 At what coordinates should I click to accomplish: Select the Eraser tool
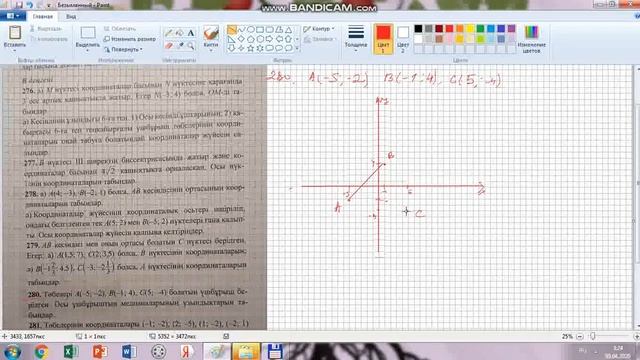[168, 45]
